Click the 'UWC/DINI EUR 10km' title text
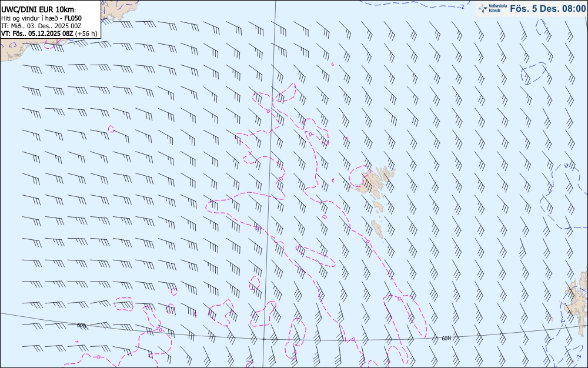 click(x=38, y=10)
